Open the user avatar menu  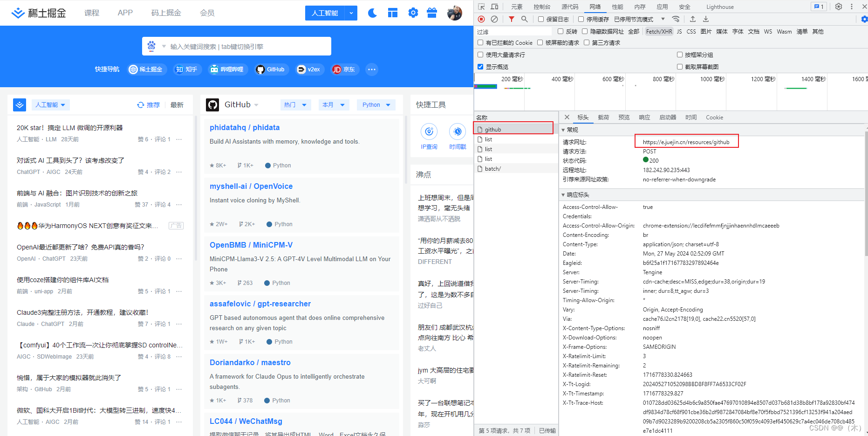454,13
